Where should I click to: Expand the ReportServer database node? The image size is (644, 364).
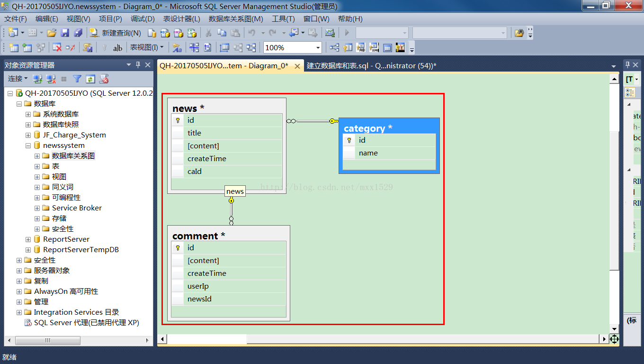tap(28, 239)
